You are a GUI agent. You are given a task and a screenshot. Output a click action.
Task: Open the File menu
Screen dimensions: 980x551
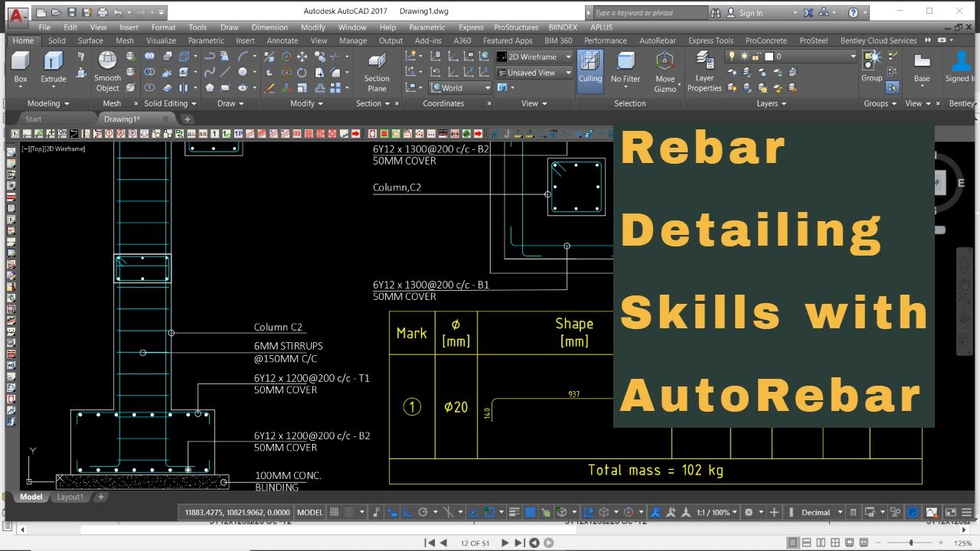(44, 28)
